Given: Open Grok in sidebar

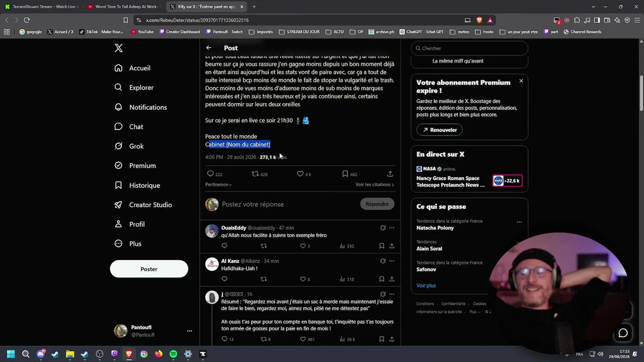Looking at the screenshot, I should pyautogui.click(x=130, y=146).
